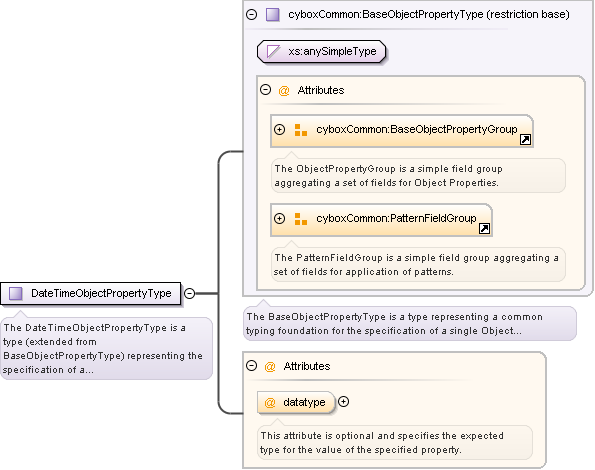Select the DateTimeObjectPropertyType label
Viewport: 595px width, 470px height.
pyautogui.click(x=101, y=293)
